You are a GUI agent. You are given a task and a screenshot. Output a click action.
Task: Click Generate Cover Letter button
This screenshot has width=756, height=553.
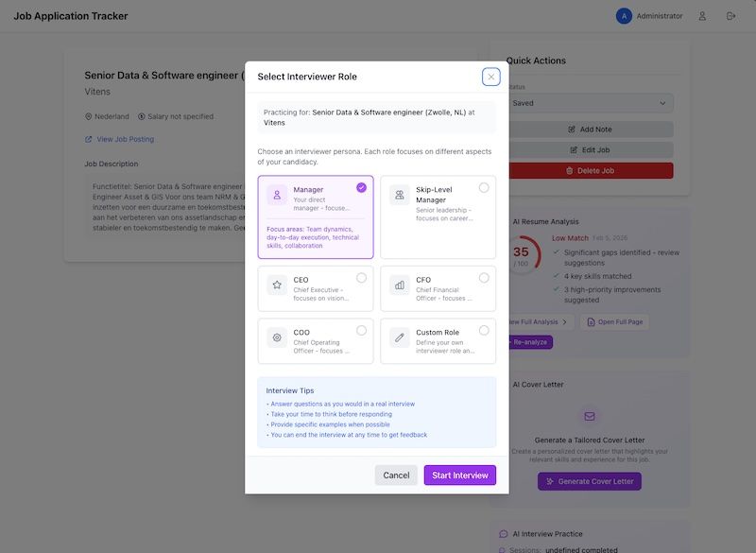[x=589, y=481]
